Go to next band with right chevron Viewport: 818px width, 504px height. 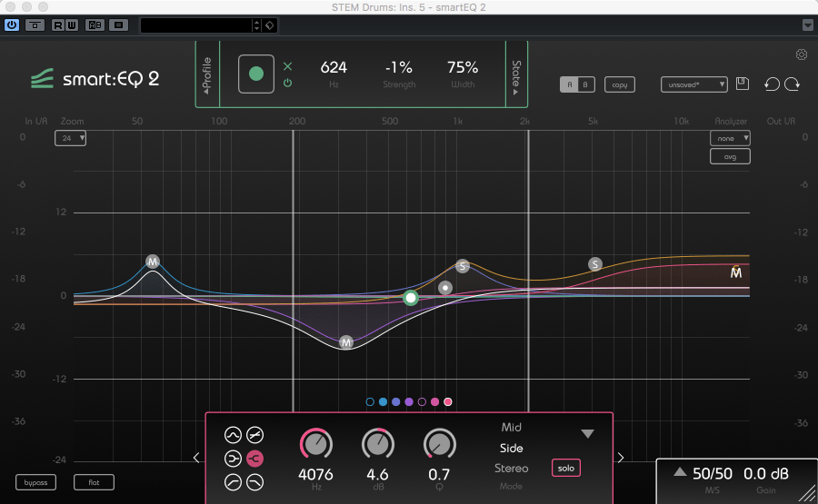(x=620, y=458)
